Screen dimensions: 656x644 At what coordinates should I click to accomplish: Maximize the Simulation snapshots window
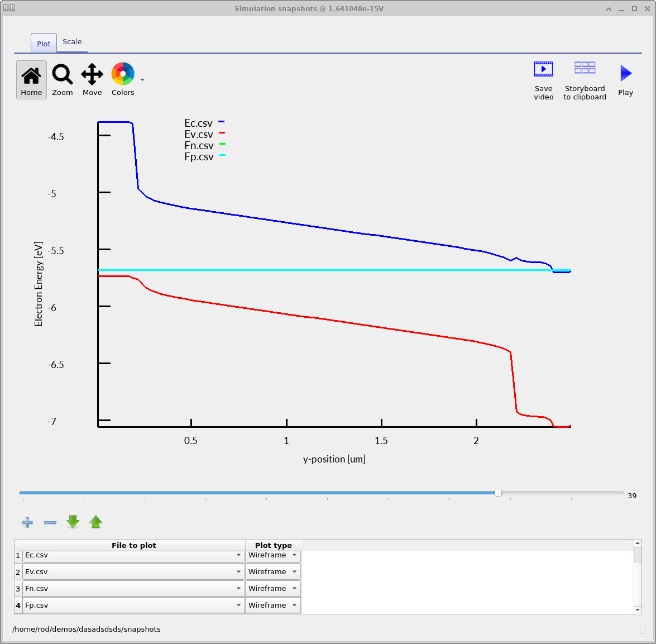(x=634, y=9)
